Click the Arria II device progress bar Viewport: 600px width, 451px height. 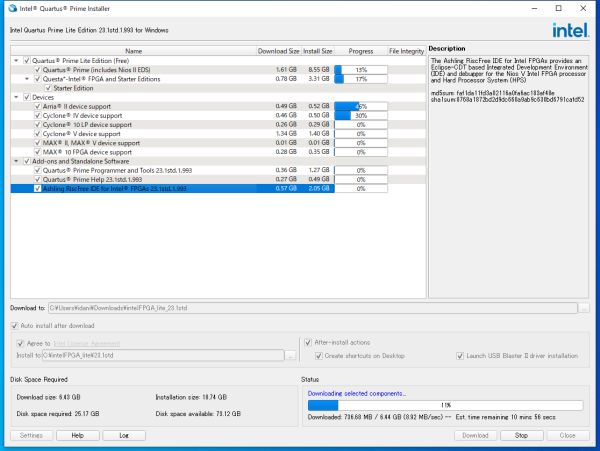pos(361,106)
